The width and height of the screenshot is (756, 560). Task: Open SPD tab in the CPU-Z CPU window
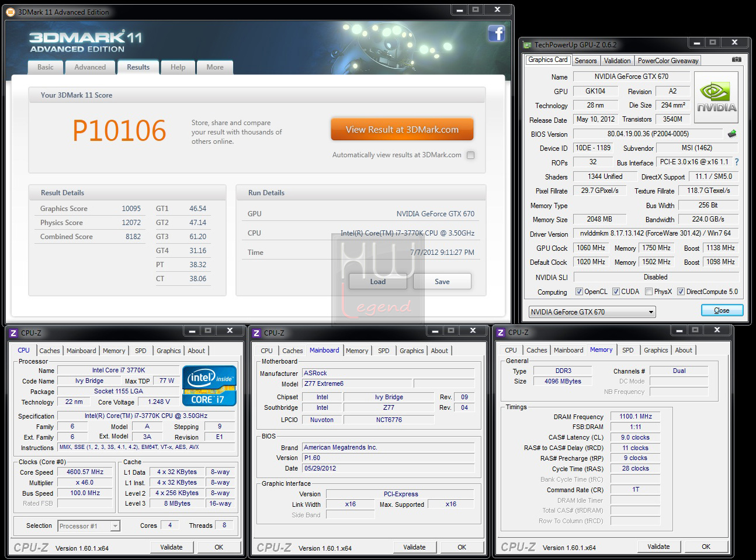pyautogui.click(x=141, y=351)
